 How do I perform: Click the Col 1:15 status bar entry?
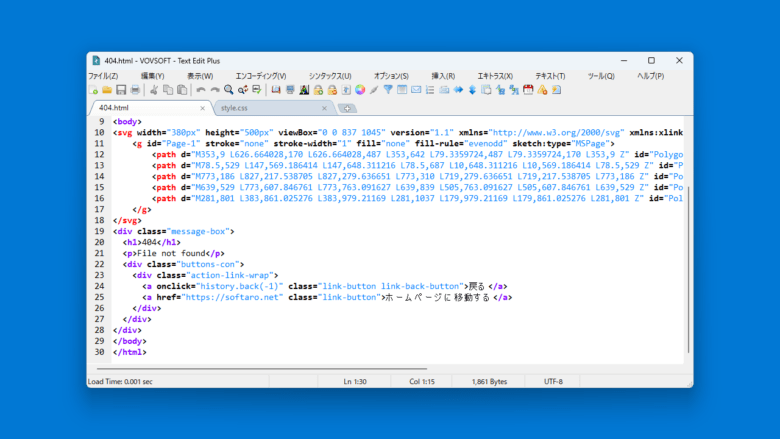(x=422, y=382)
